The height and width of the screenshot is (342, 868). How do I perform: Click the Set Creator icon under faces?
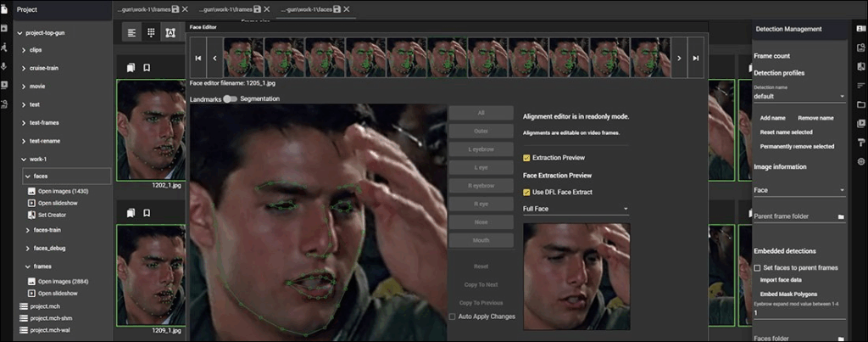coord(31,215)
